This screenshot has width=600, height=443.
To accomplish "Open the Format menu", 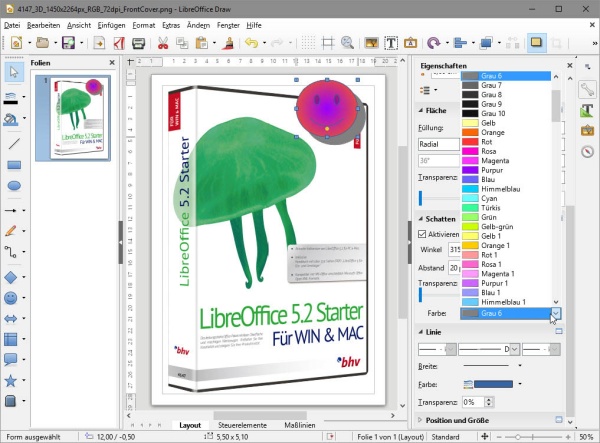I will pos(144,25).
